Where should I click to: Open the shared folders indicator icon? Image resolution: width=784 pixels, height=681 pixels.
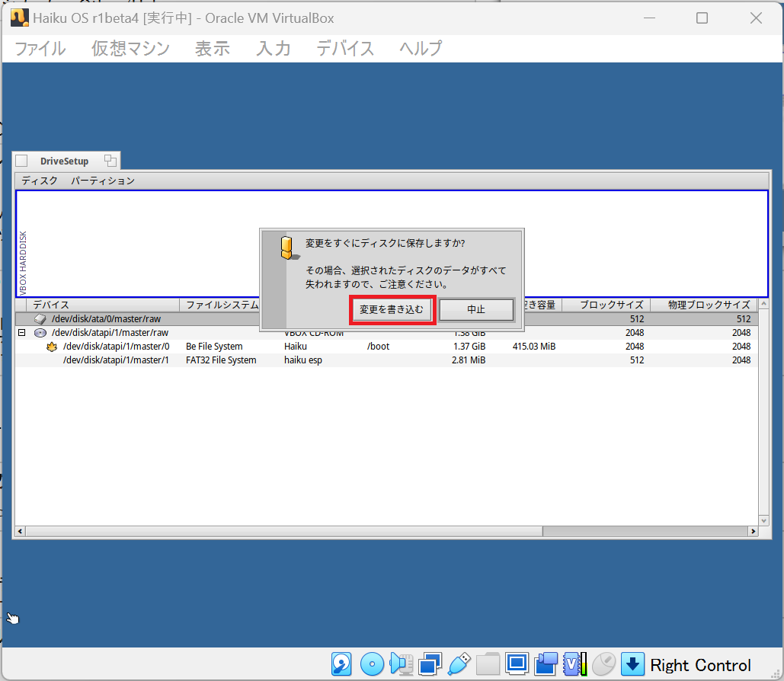pos(488,664)
